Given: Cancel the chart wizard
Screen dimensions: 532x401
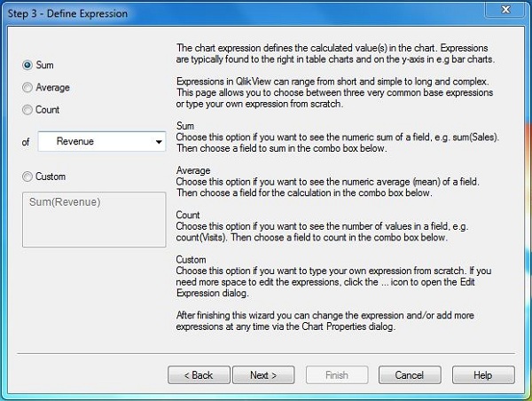Looking at the screenshot, I should coord(410,375).
